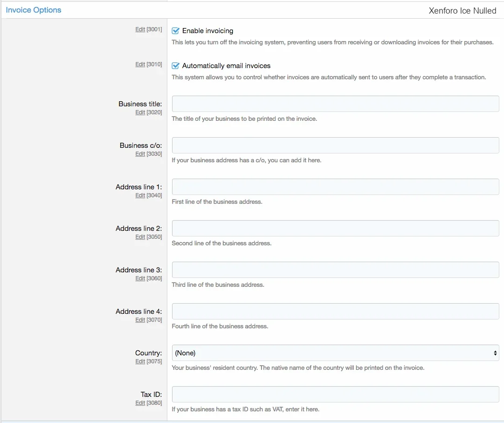Viewport: 504px width, 423px height.
Task: Edit the Country option 3075
Action: coord(140,361)
